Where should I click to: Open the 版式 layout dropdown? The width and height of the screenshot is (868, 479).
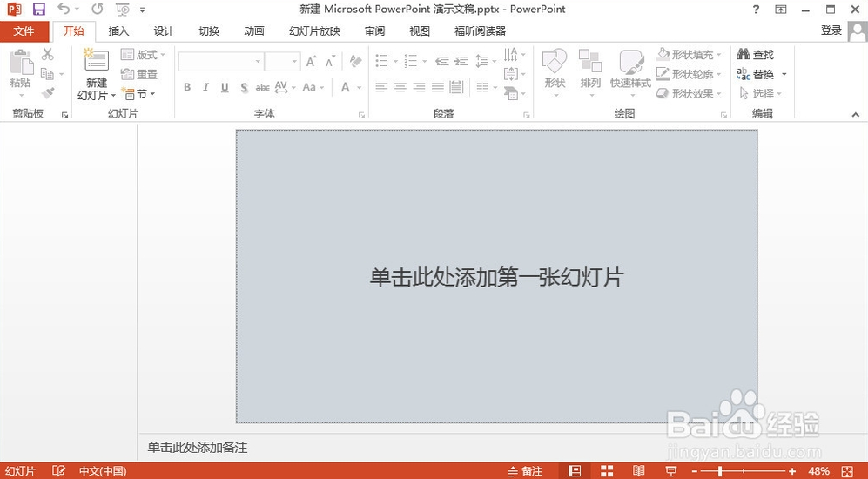pyautogui.click(x=143, y=54)
